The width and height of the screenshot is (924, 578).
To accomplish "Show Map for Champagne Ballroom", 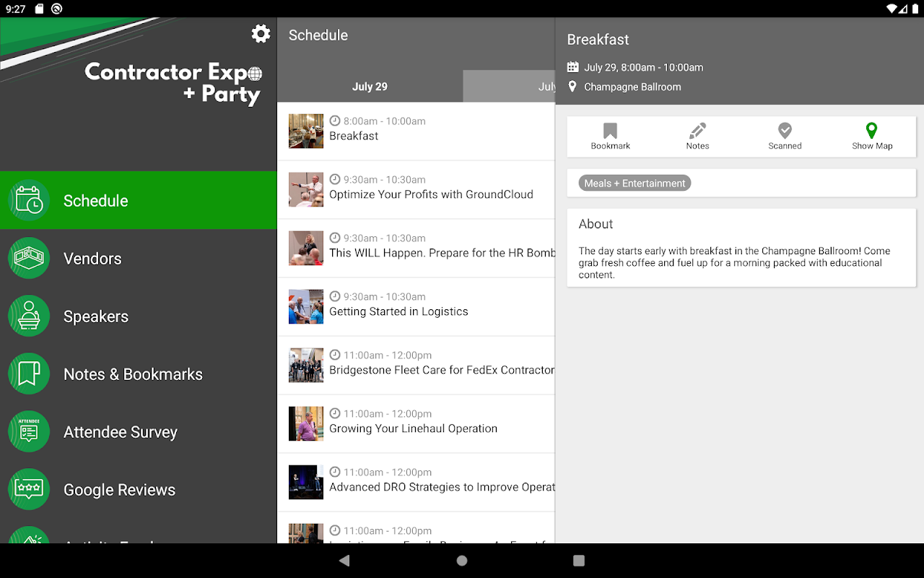I will [872, 136].
